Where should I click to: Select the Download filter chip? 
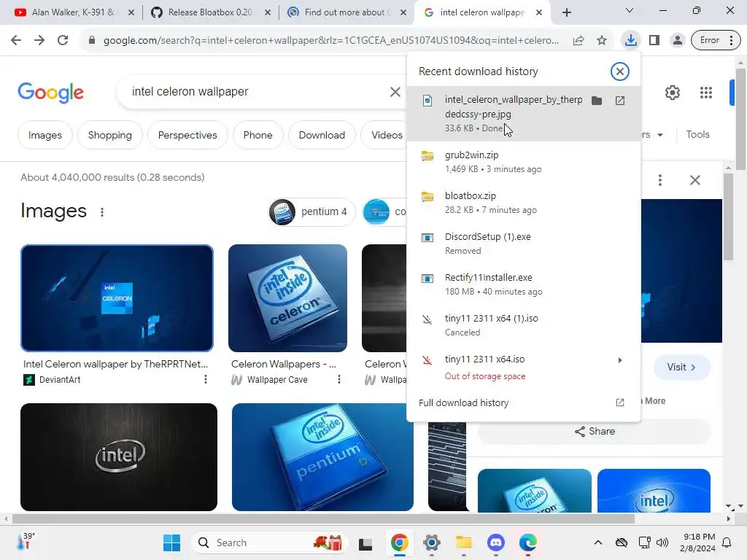tap(322, 135)
